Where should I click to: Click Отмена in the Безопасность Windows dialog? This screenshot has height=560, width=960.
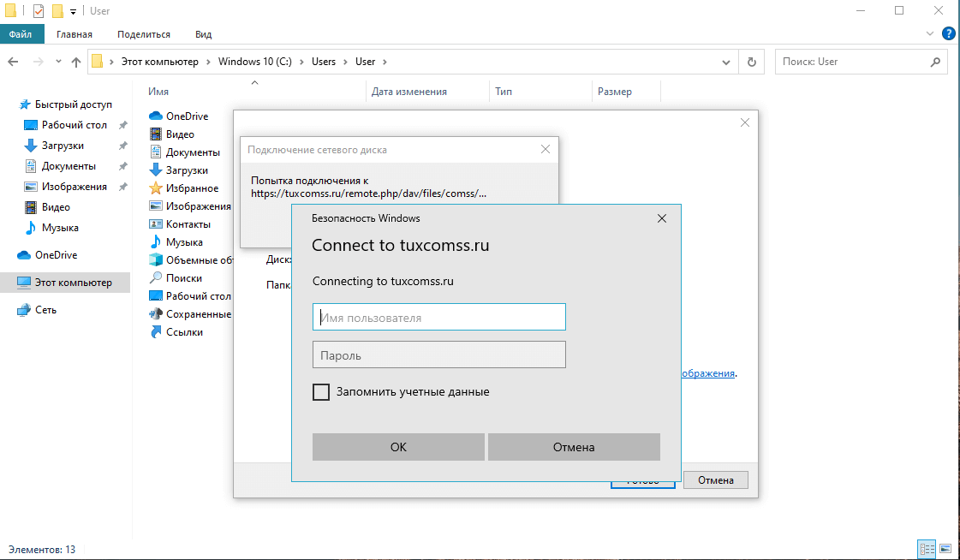[574, 447]
